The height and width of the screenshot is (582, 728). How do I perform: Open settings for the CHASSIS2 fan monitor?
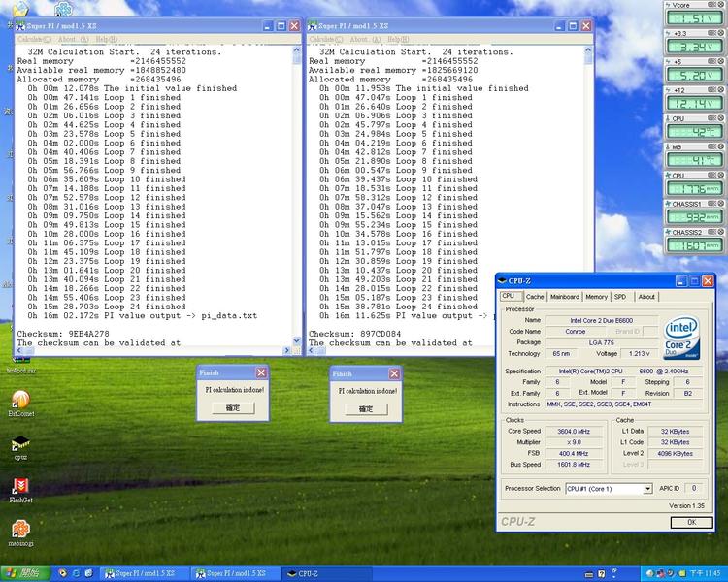click(712, 232)
